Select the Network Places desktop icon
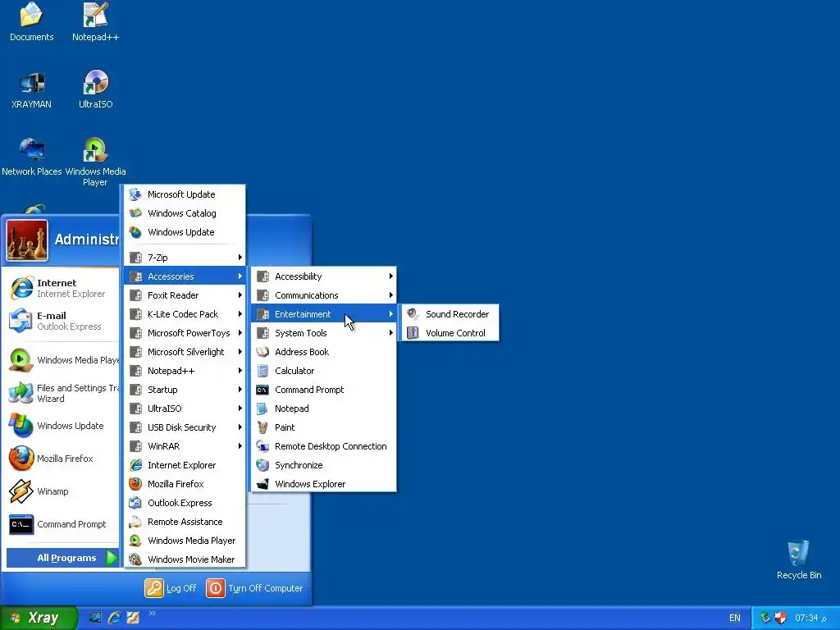Image resolution: width=840 pixels, height=630 pixels. click(x=32, y=157)
